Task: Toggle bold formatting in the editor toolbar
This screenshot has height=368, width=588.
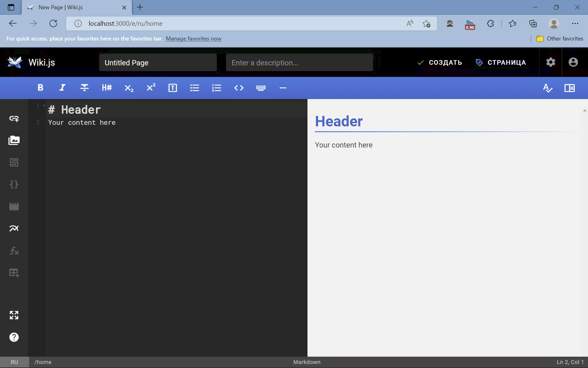Action: 40,88
